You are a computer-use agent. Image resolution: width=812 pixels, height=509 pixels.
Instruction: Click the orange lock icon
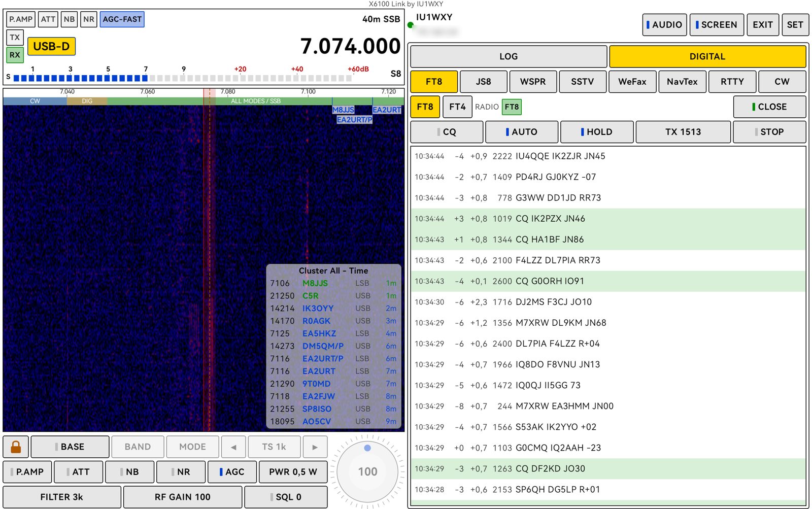[16, 447]
